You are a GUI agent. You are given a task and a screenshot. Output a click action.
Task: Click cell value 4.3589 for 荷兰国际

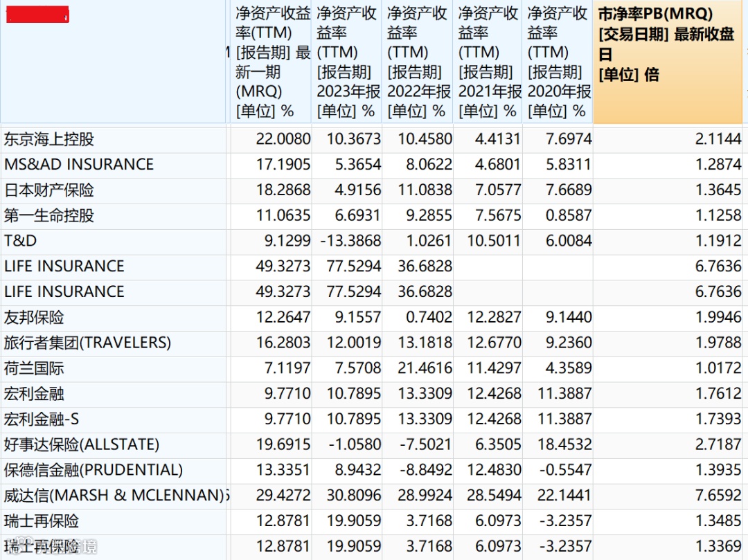pyautogui.click(x=569, y=368)
